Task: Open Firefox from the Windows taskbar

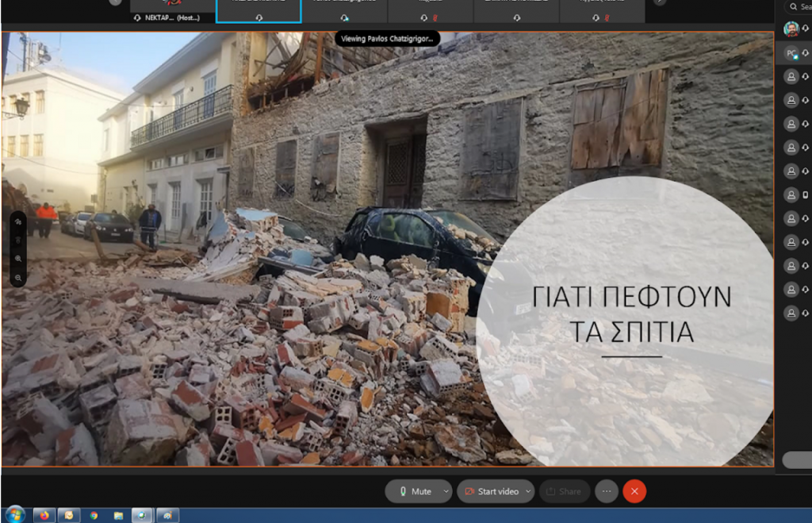Action: pos(43,515)
